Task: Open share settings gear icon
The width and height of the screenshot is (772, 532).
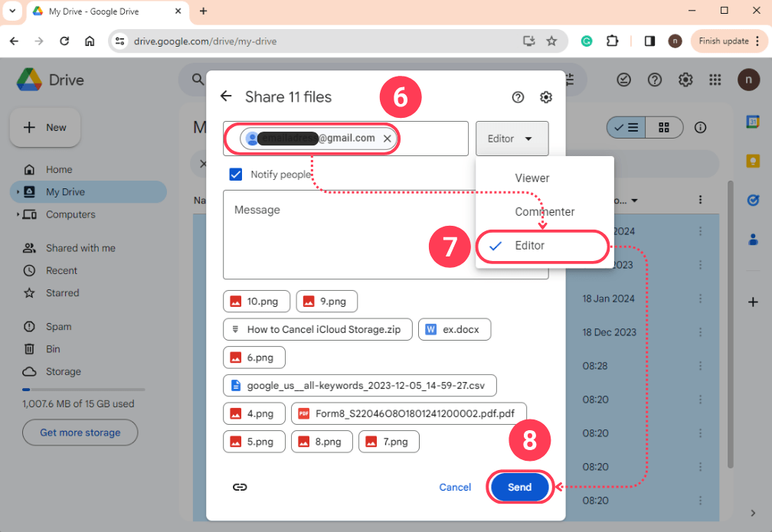Action: point(546,97)
